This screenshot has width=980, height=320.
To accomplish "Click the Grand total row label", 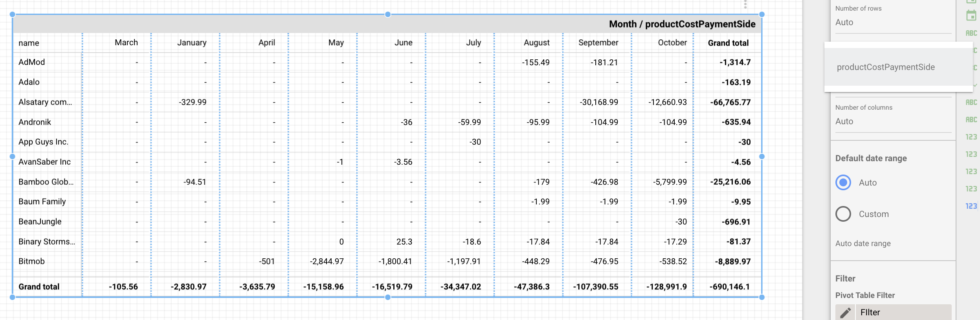I will coord(39,287).
